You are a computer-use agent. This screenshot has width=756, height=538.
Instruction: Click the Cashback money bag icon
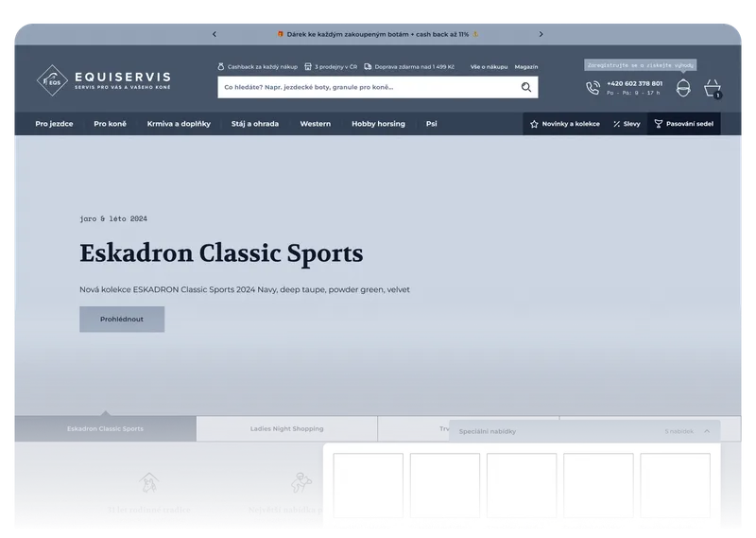pyautogui.click(x=221, y=66)
